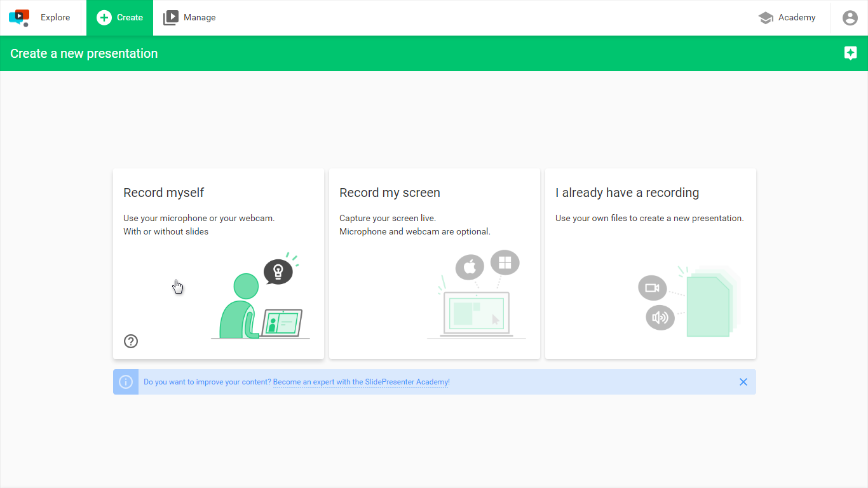Click 'Use your own files' description text
Viewport: 868px width, 488px height.
click(x=649, y=218)
